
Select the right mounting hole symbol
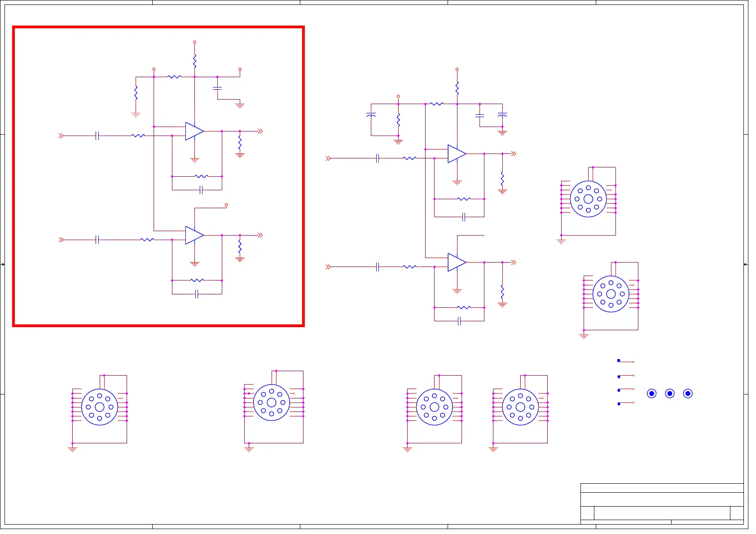pyautogui.click(x=688, y=394)
